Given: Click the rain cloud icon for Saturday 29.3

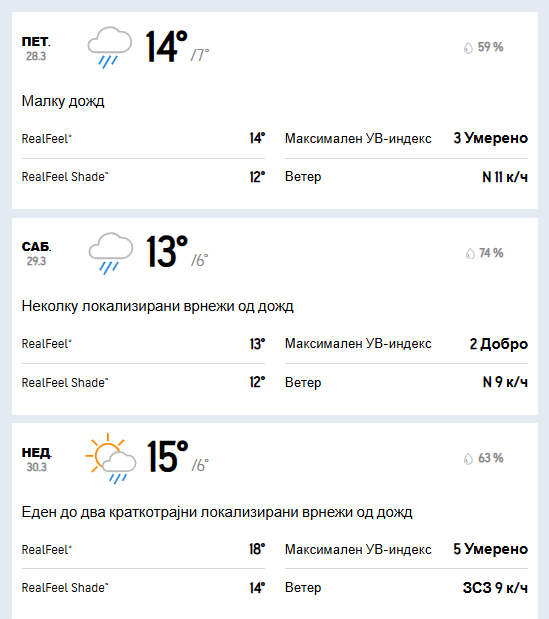Looking at the screenshot, I should pos(111,253).
